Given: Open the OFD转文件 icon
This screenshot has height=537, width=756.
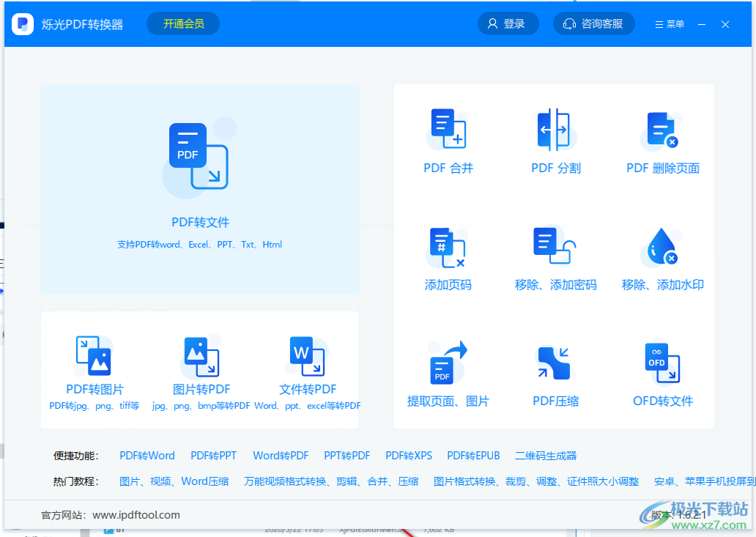Looking at the screenshot, I should (x=662, y=363).
